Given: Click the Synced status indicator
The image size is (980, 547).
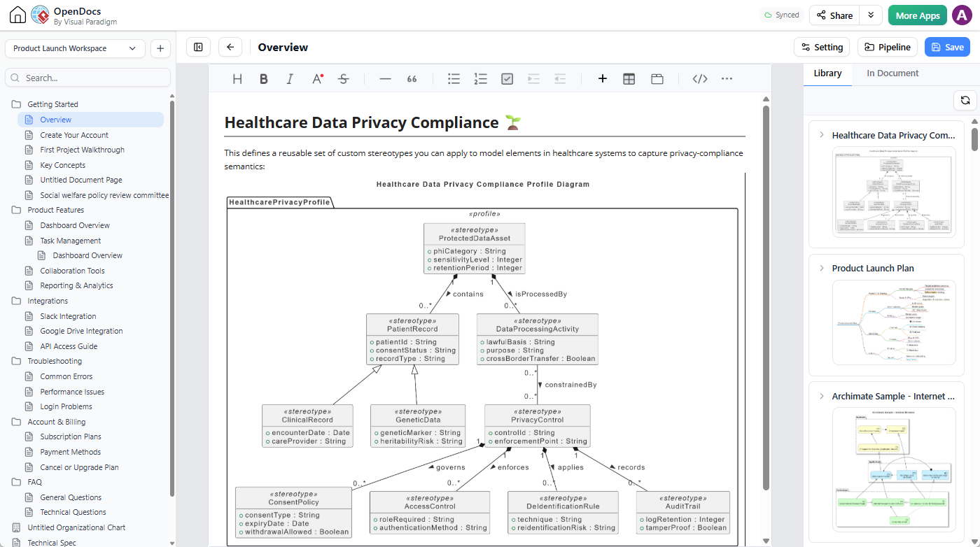Looking at the screenshot, I should pos(782,15).
